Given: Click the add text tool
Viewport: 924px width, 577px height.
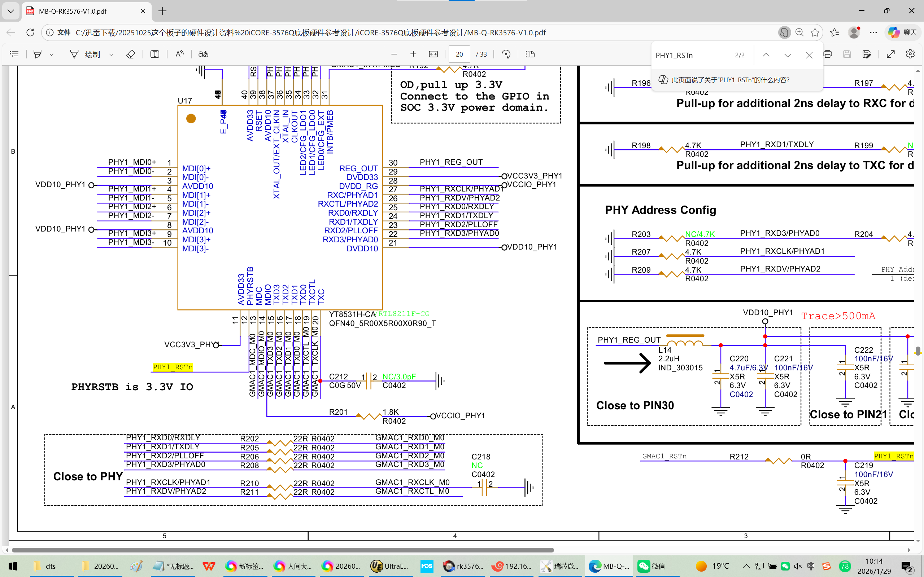Looking at the screenshot, I should [154, 54].
